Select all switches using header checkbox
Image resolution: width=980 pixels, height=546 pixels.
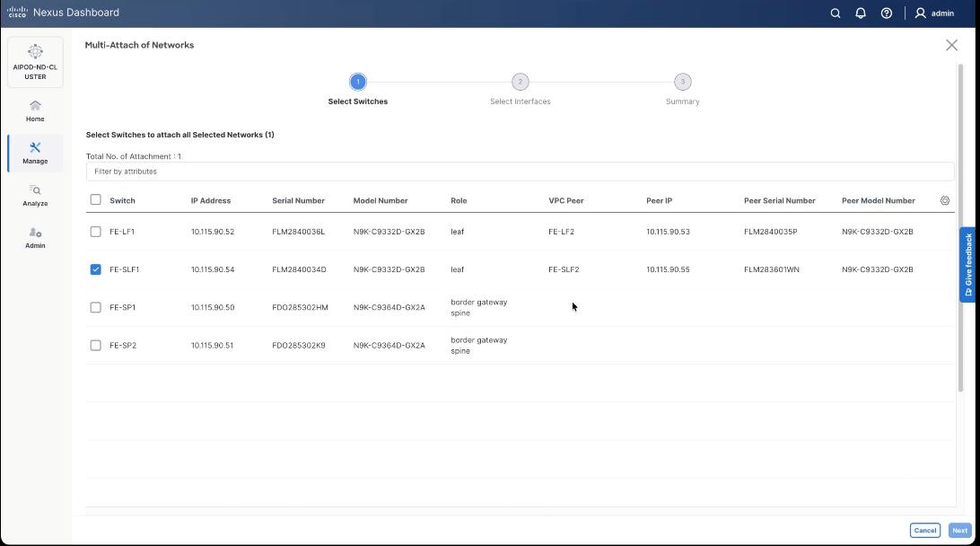(96, 199)
